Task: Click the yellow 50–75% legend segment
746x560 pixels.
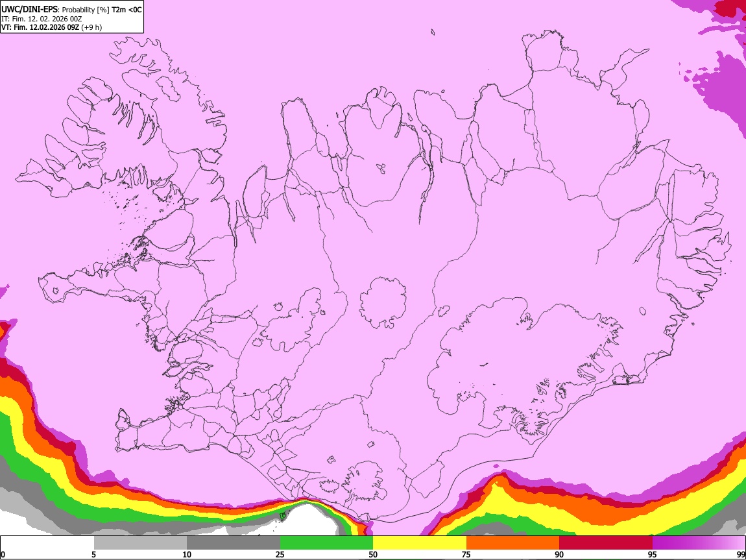Action: click(x=420, y=542)
